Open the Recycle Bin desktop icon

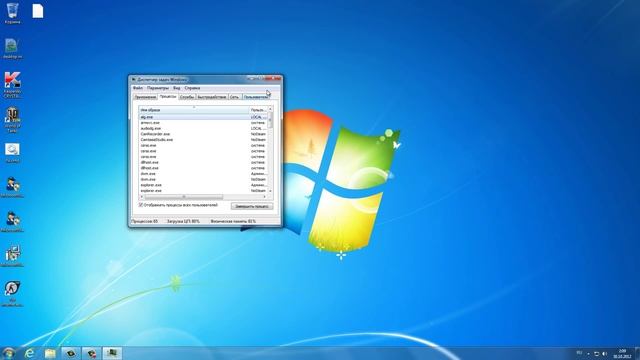click(x=12, y=12)
